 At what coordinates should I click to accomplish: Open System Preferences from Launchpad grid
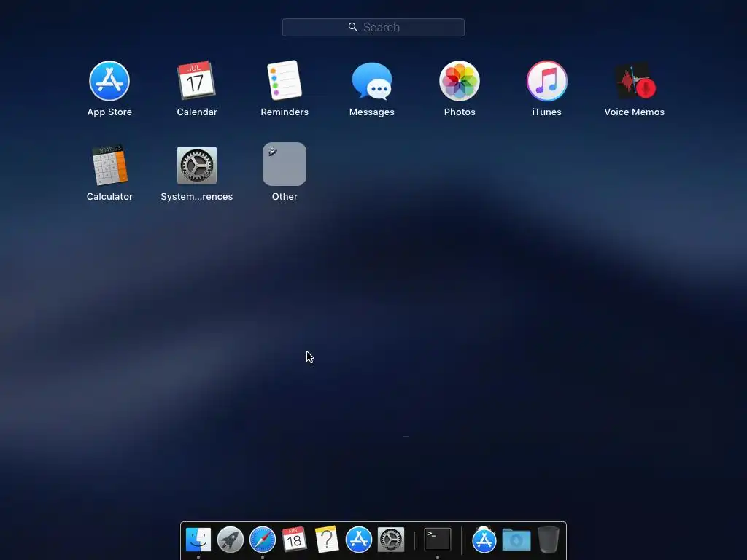[x=197, y=166]
